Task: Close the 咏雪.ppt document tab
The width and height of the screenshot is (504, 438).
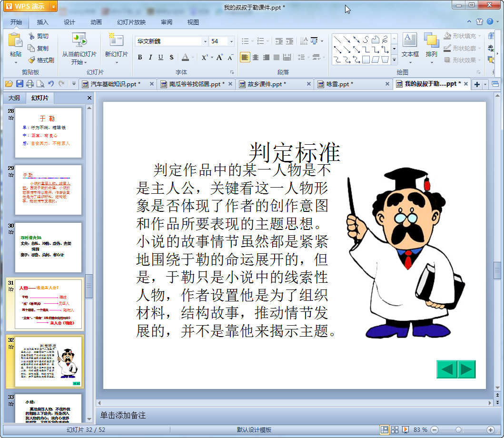Action: click(387, 84)
